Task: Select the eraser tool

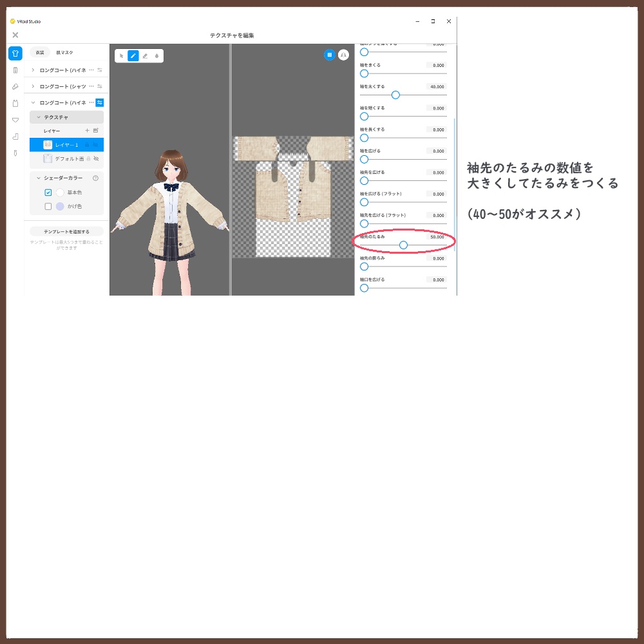Action: pos(145,56)
